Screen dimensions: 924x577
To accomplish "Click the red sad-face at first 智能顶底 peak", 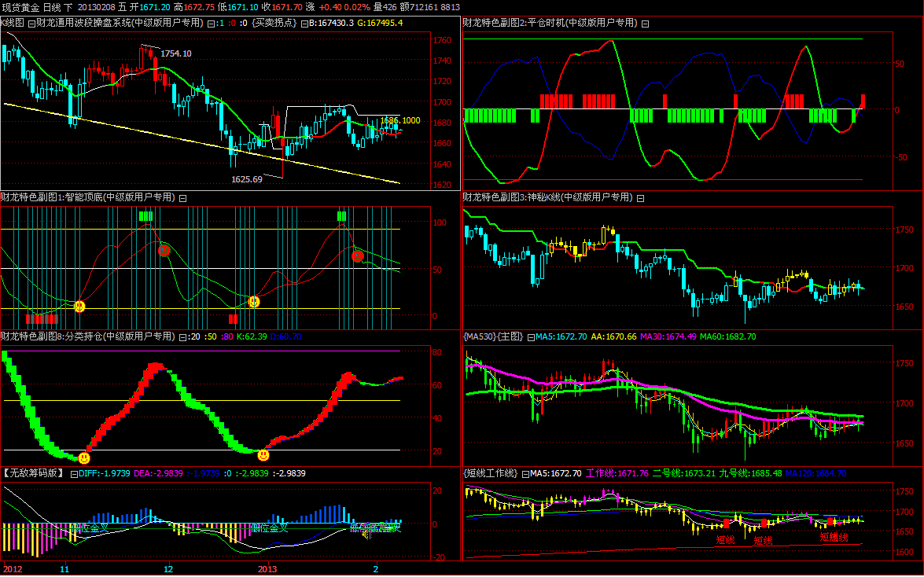I will (164, 250).
